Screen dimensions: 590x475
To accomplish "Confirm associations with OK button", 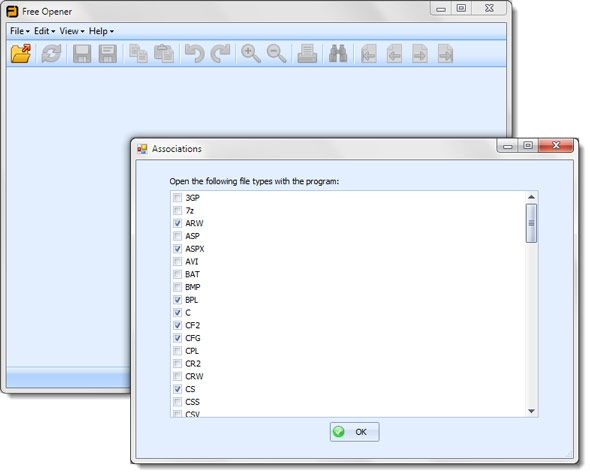I will pyautogui.click(x=354, y=432).
